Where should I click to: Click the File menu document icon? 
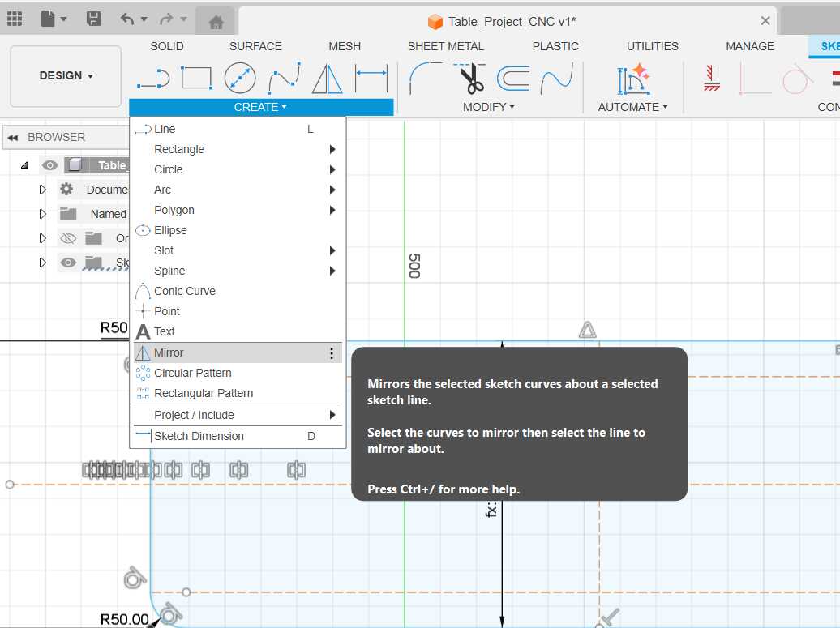tap(48, 19)
